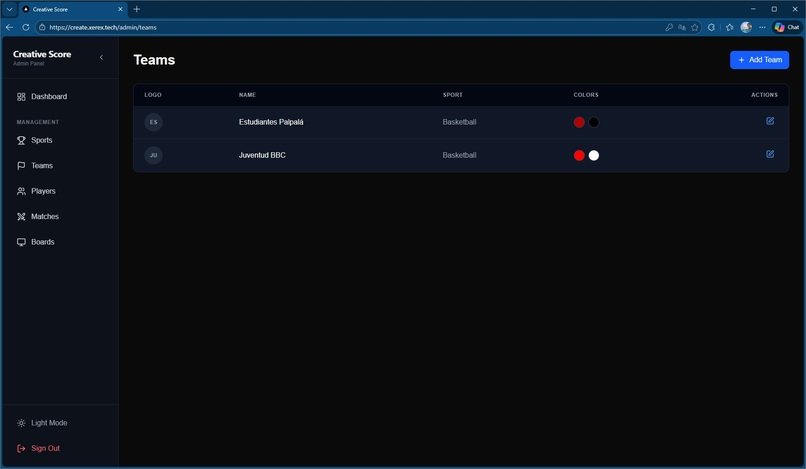Navigate to Matches
The image size is (806, 469).
click(60, 217)
